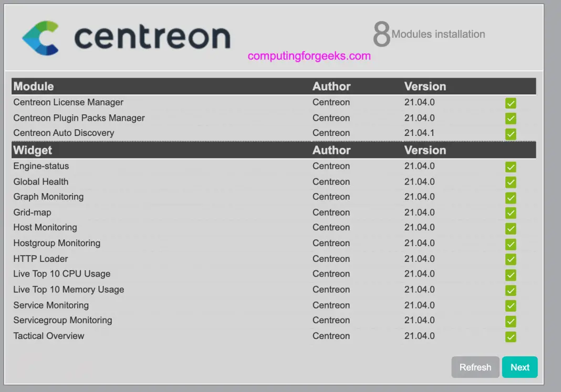Click the checkmark beside Centreon Plugin Packs Manager

click(511, 118)
